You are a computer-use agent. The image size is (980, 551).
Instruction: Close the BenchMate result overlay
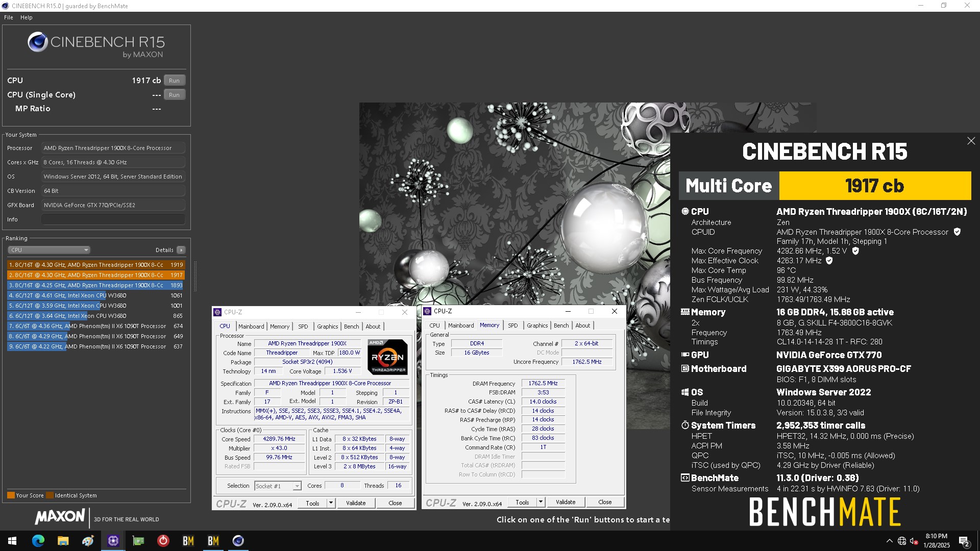coord(971,141)
